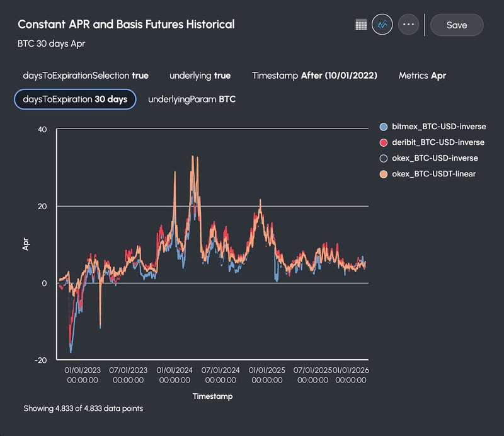
Task: Open the Timestamp After (10/01/2022) filter
Action: click(x=315, y=75)
